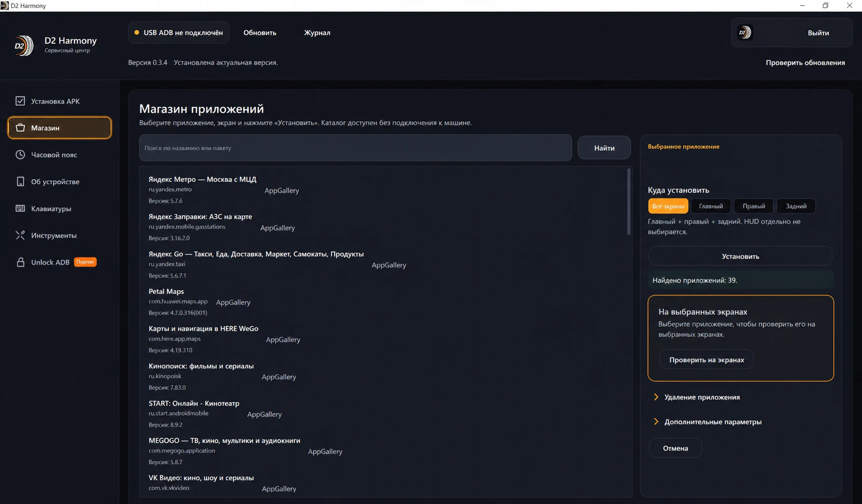Choose Задний screen as install target
862x504 pixels.
tap(796, 206)
